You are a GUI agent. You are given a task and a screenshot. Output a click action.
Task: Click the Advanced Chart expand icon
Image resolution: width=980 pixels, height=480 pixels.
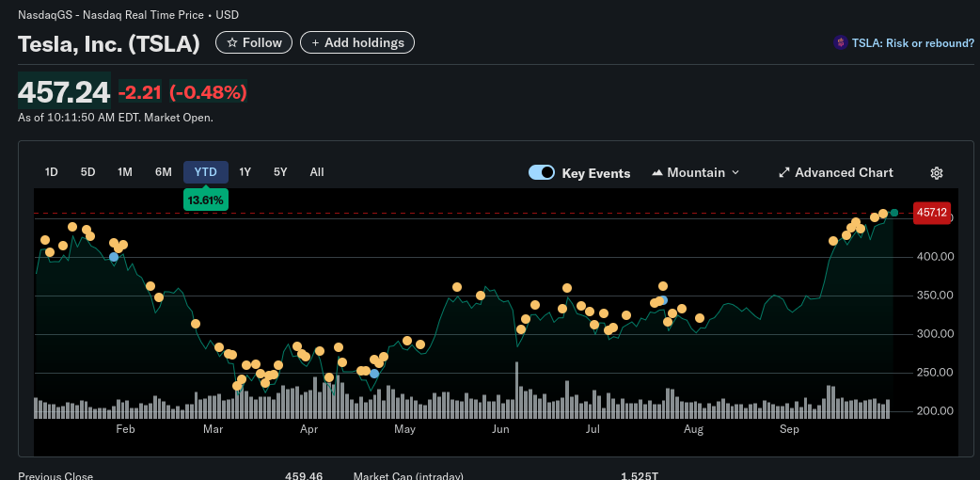[x=784, y=173]
